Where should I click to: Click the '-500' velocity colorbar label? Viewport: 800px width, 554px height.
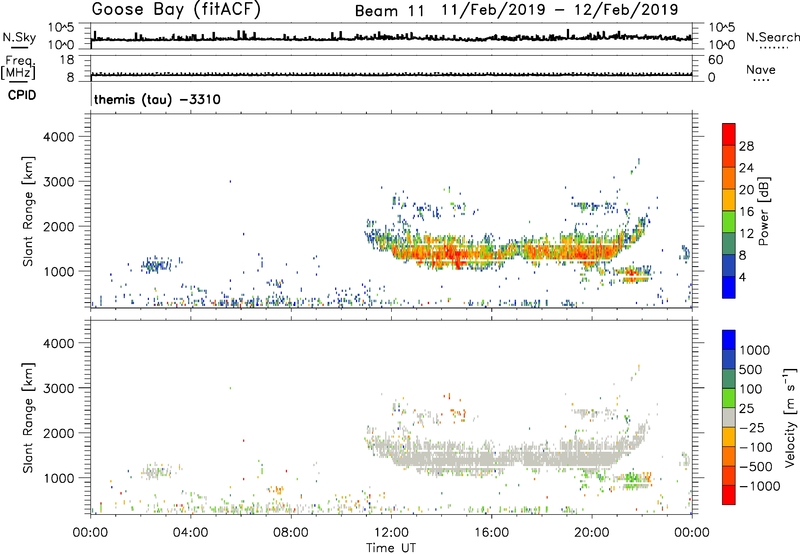[755, 467]
